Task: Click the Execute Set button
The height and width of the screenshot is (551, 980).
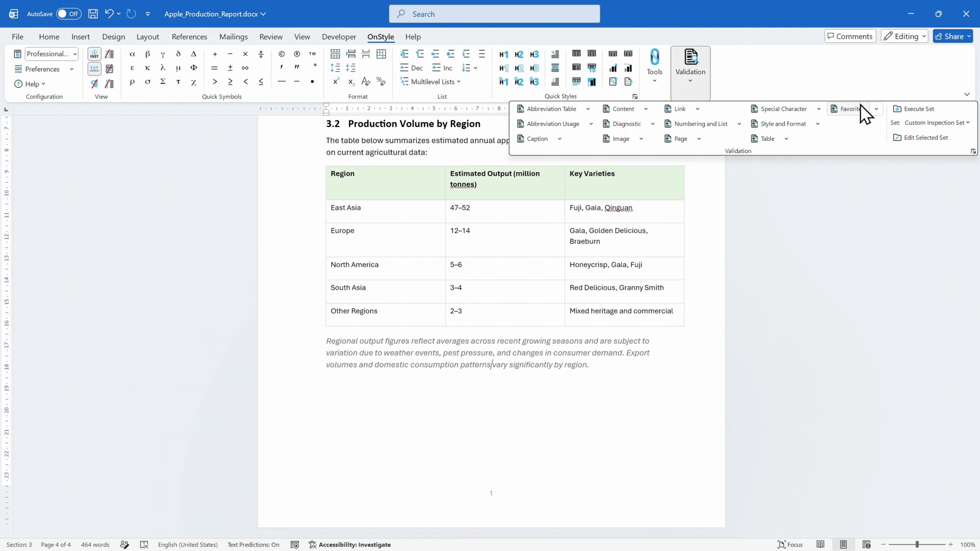Action: coord(914,109)
